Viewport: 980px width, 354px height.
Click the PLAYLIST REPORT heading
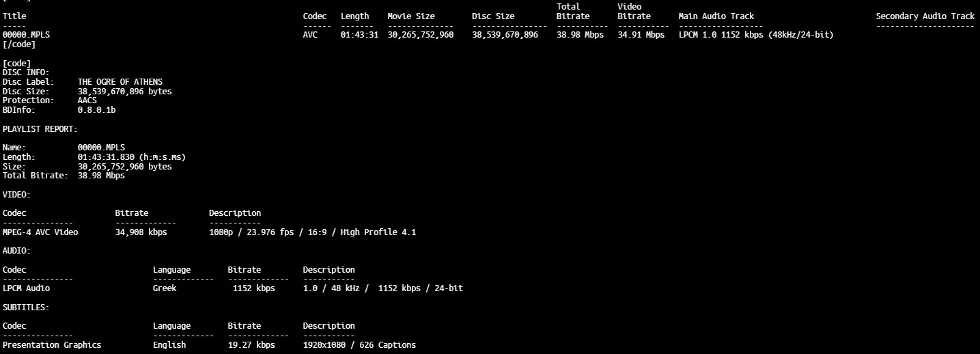pyautogui.click(x=40, y=128)
